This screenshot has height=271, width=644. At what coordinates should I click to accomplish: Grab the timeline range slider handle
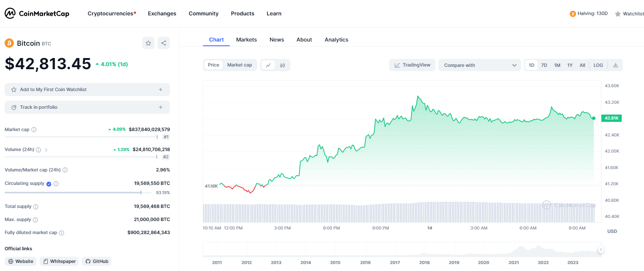click(x=601, y=249)
